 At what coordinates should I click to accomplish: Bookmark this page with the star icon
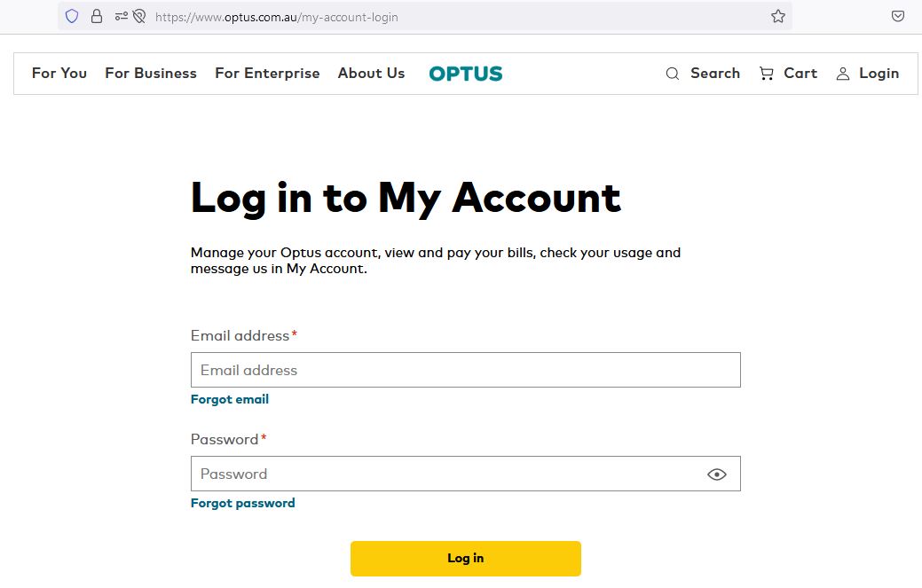777,16
